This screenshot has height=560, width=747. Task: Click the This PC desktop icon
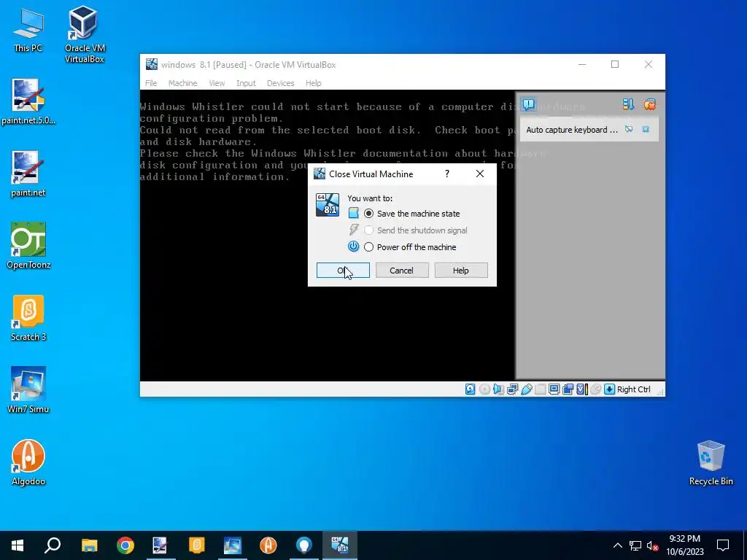[28, 31]
